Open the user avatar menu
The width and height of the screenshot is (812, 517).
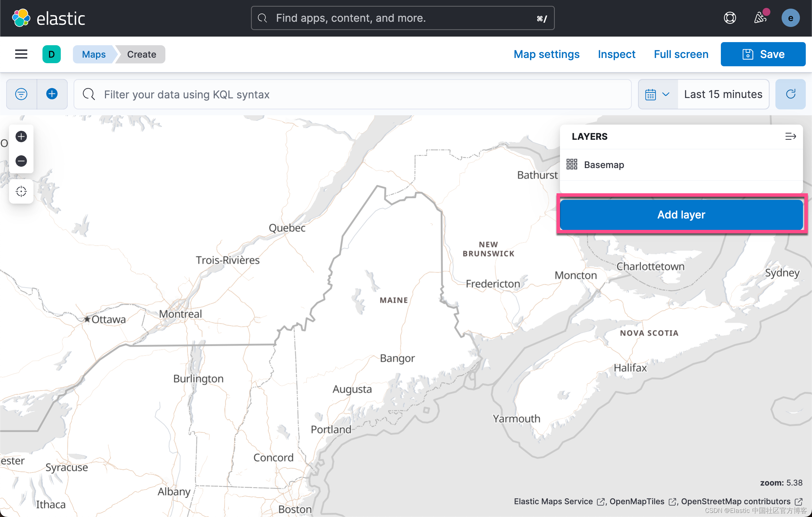(x=791, y=18)
